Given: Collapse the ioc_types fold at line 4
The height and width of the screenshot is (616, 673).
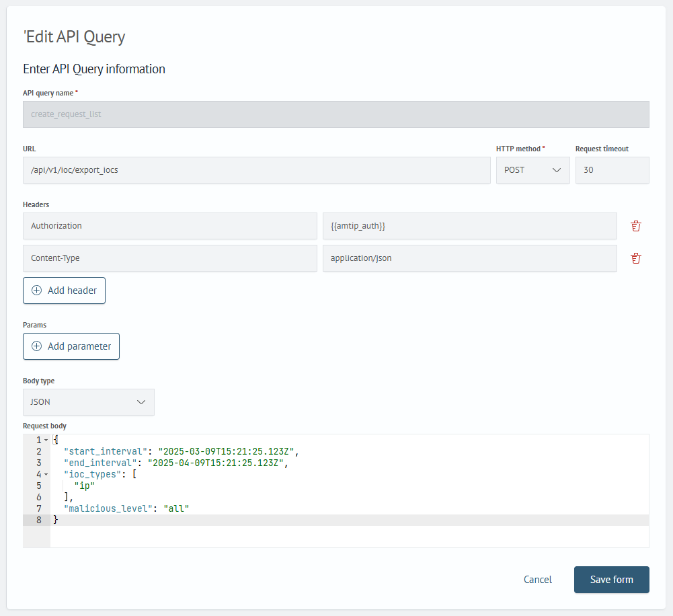Looking at the screenshot, I should (x=46, y=474).
